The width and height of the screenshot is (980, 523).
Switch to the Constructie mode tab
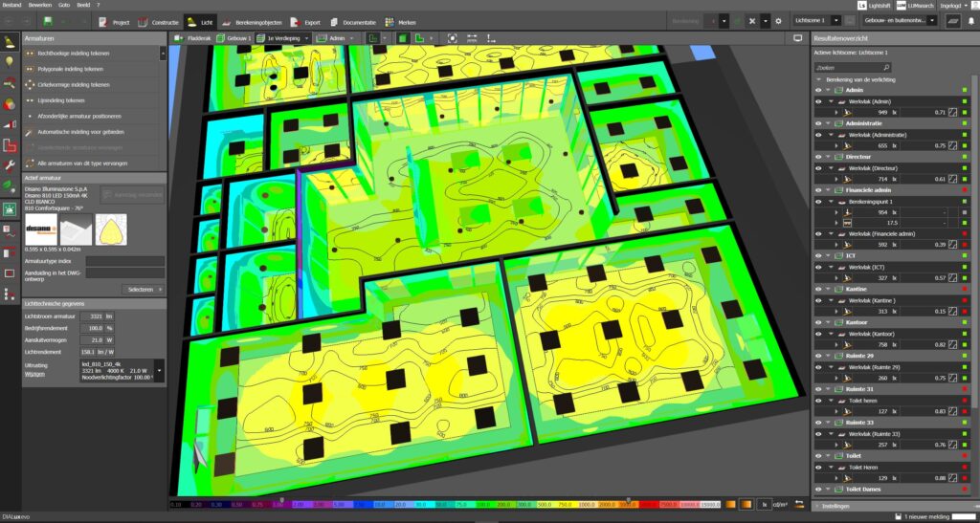pos(158,22)
